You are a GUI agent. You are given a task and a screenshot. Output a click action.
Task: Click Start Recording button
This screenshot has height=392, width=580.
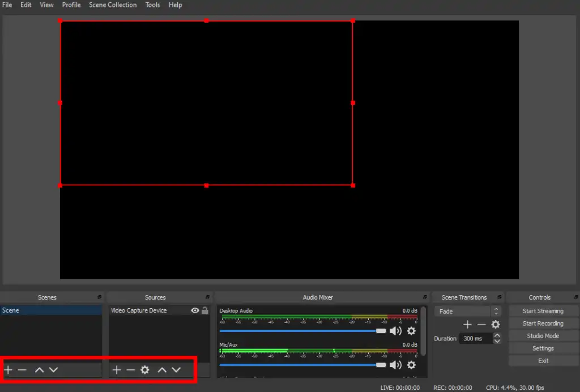[x=543, y=323]
